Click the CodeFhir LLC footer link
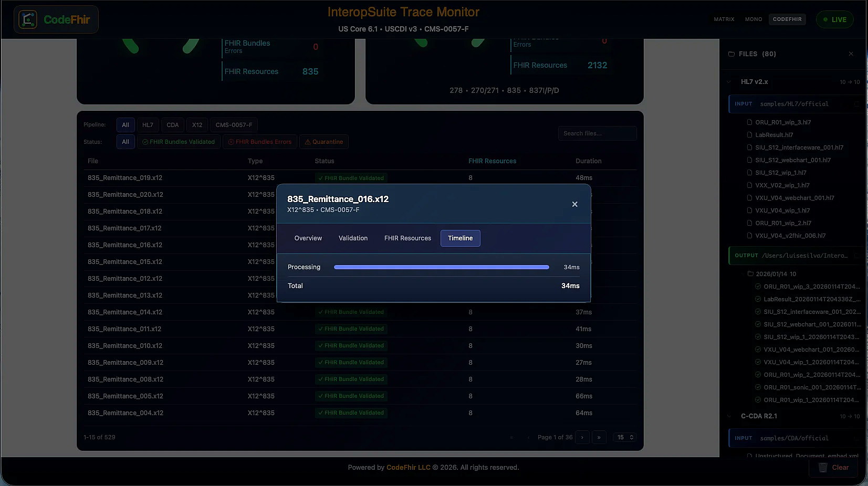868x486 pixels. [408, 467]
